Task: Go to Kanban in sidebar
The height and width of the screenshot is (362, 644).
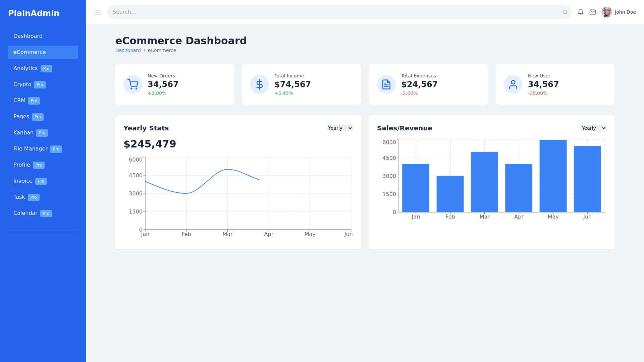Action: click(x=23, y=133)
